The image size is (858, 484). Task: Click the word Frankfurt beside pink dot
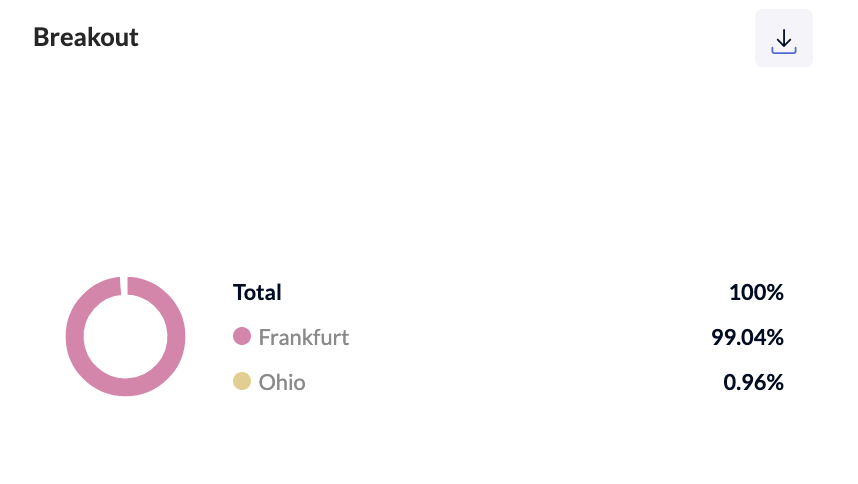point(303,337)
